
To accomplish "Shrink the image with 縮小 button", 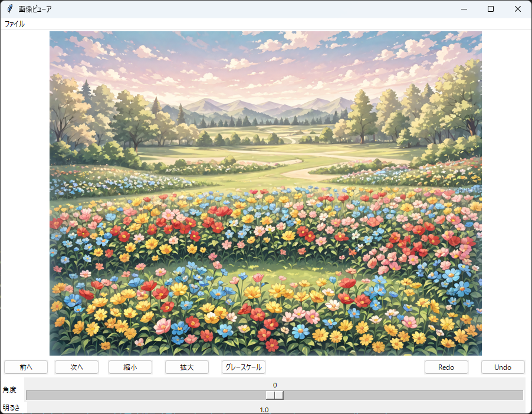I will [x=130, y=367].
